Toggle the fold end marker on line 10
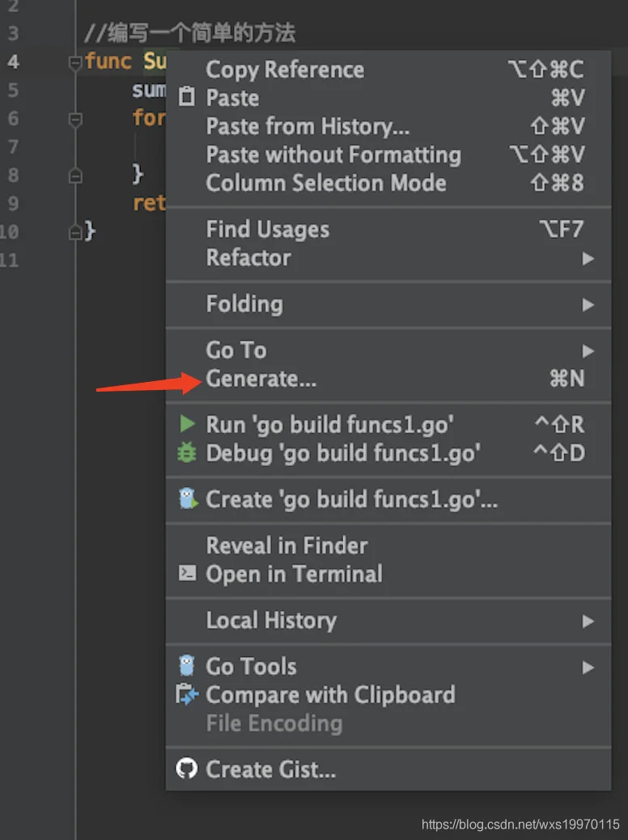Screen dimensions: 628x840 pyautogui.click(x=75, y=232)
